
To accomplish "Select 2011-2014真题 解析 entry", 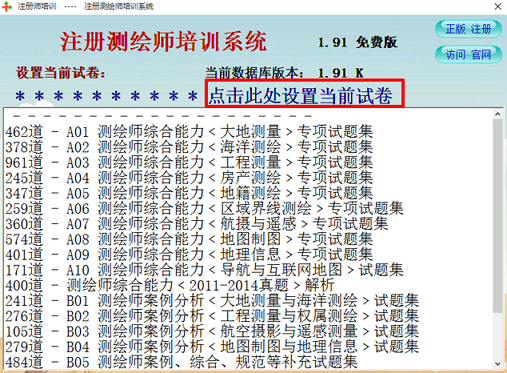I will click(x=170, y=285).
